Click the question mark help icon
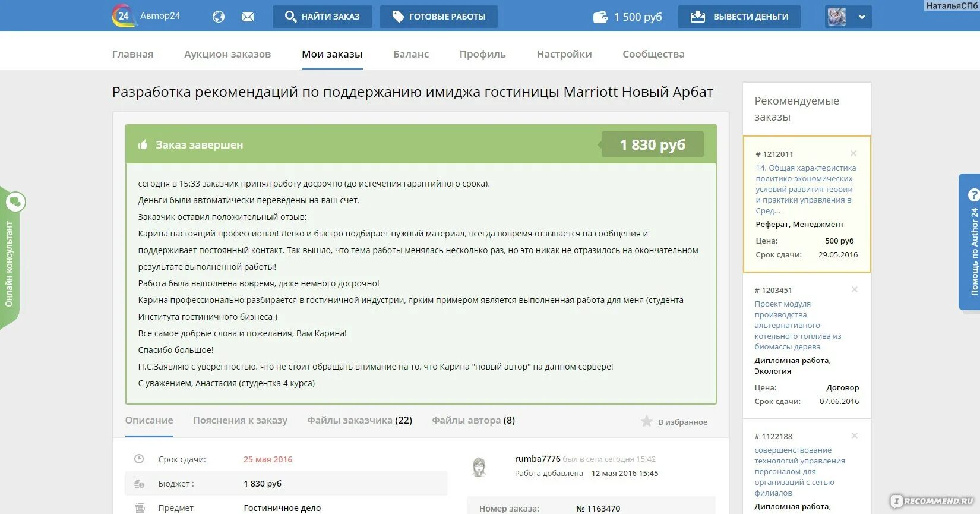 (973, 195)
